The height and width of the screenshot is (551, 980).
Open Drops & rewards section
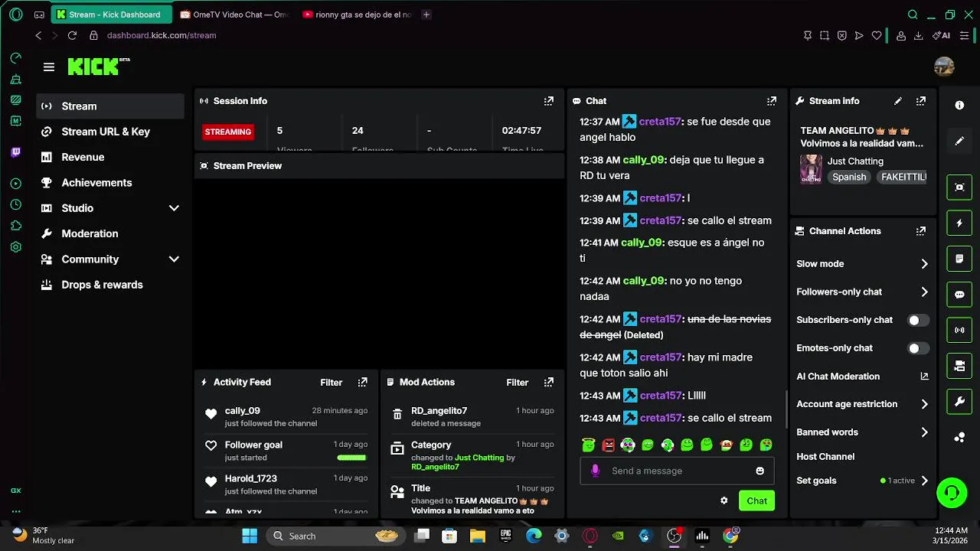pos(110,285)
